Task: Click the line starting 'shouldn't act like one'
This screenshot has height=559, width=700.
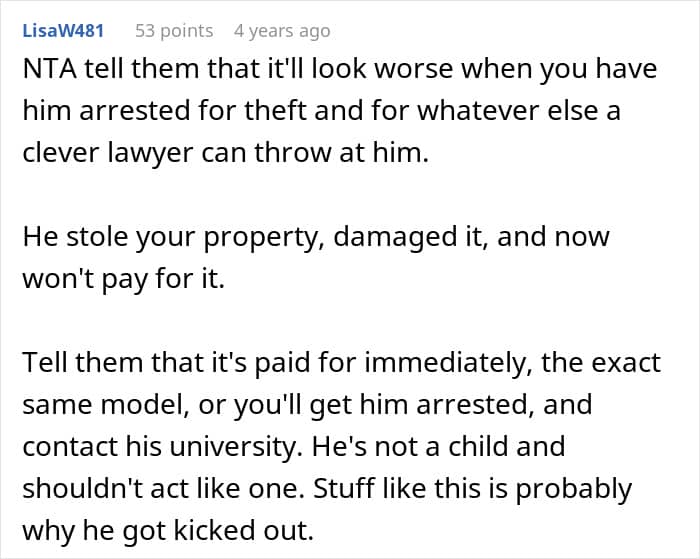Action: click(326, 489)
